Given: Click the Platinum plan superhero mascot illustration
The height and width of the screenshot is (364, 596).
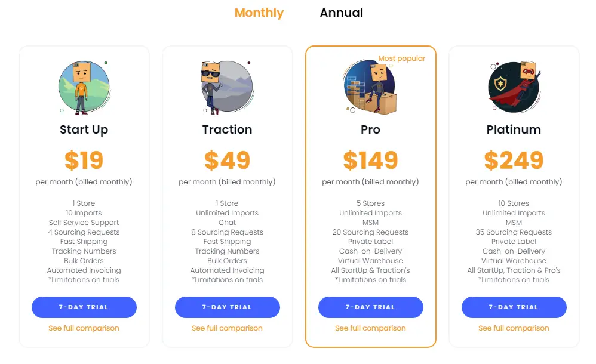Looking at the screenshot, I should click(x=514, y=87).
